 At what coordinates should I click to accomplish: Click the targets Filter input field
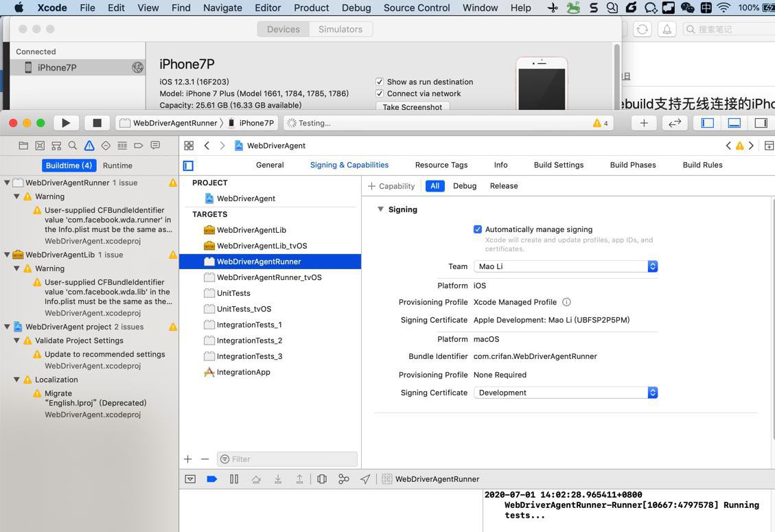pos(287,459)
